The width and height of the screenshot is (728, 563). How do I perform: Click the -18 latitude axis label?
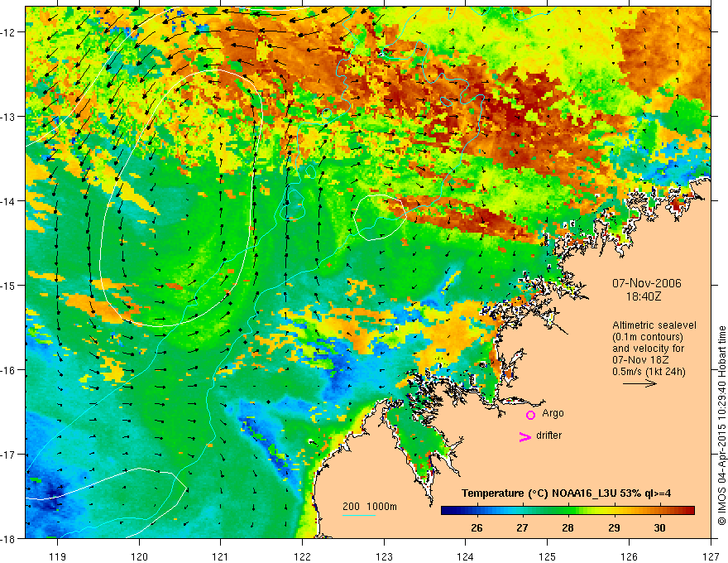[9, 539]
